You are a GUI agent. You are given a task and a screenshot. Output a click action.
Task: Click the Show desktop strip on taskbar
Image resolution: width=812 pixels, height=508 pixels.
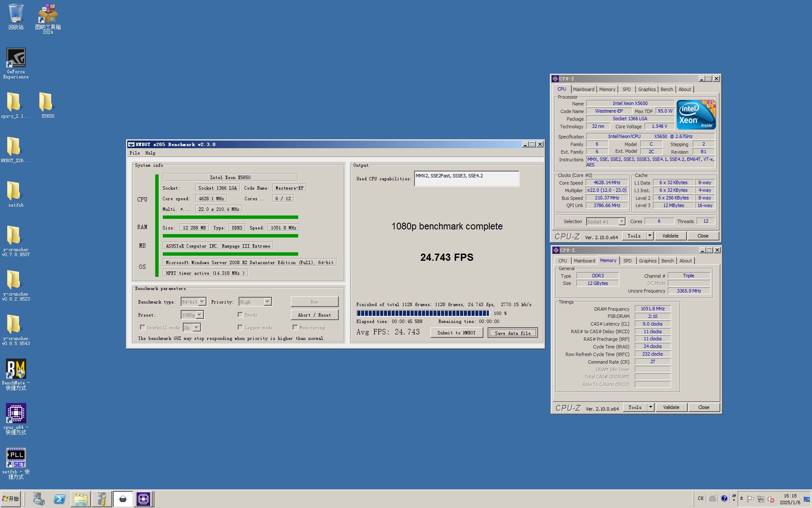(807, 499)
